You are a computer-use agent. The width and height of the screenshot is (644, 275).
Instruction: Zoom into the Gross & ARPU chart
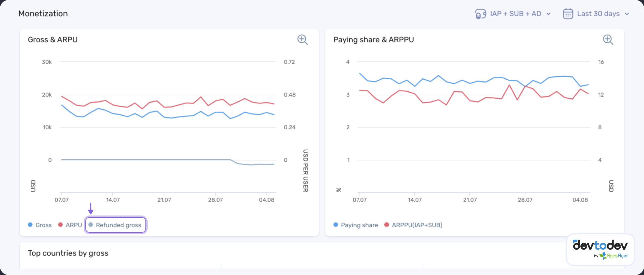(x=302, y=40)
